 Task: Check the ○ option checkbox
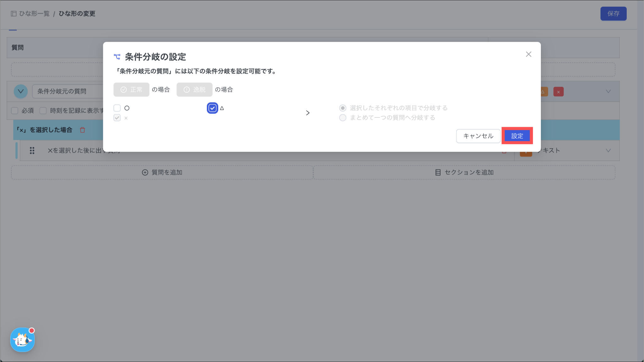click(x=117, y=108)
